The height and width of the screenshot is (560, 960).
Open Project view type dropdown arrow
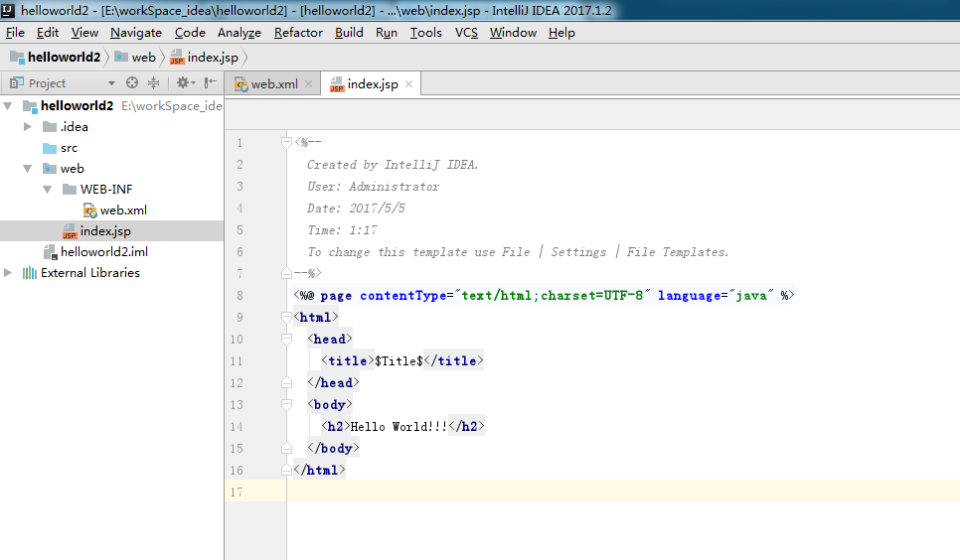coord(111,83)
